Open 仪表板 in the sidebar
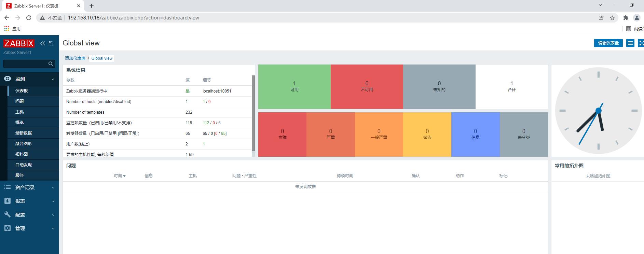The height and width of the screenshot is (254, 644). [x=33, y=91]
